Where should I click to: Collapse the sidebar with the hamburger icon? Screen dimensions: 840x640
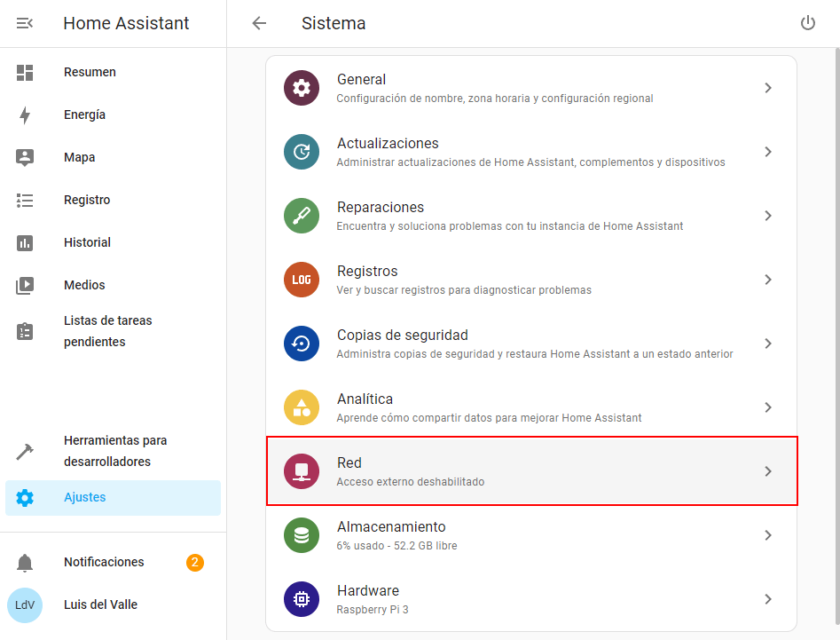click(25, 23)
